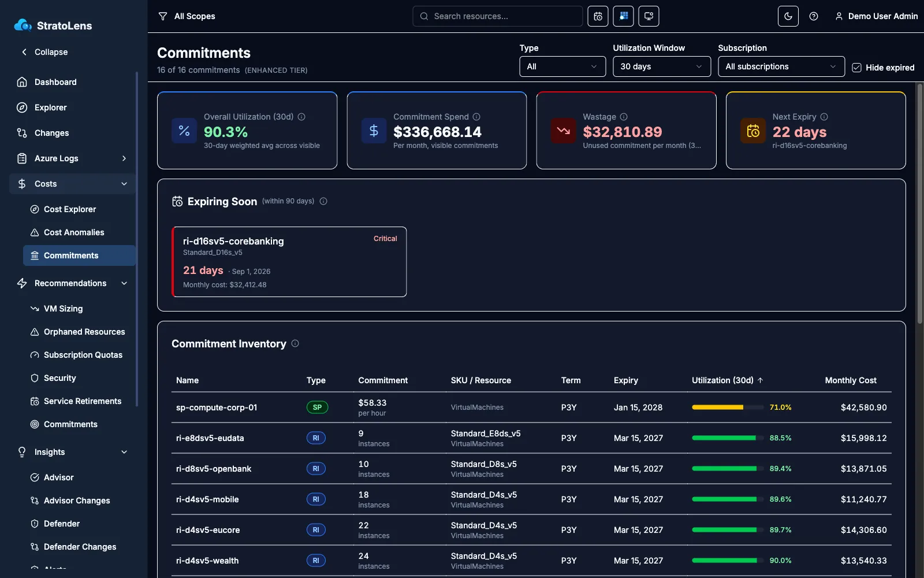Toggle dark mode moon icon
This screenshot has width=924, height=578.
788,16
